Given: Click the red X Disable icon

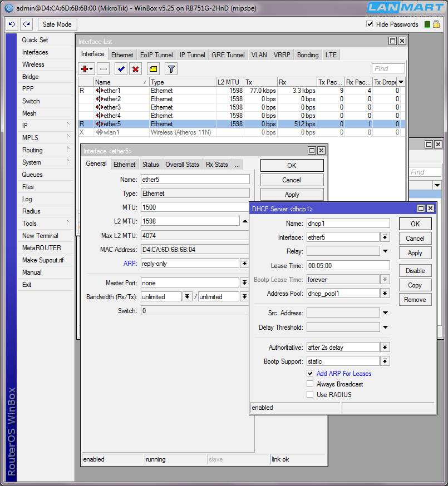Looking at the screenshot, I should pyautogui.click(x=135, y=69).
